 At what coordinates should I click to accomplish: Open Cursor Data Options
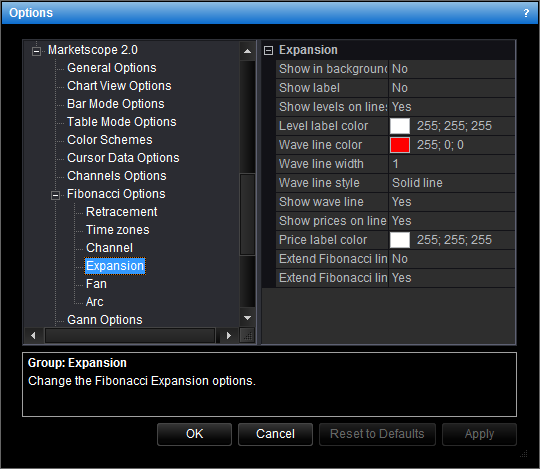pyautogui.click(x=123, y=158)
